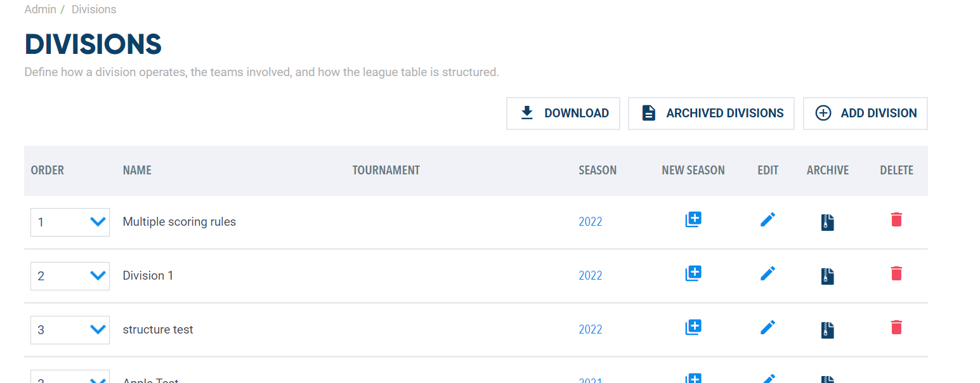Click the Divisions breadcrumb
This screenshot has height=383, width=980.
tap(94, 10)
